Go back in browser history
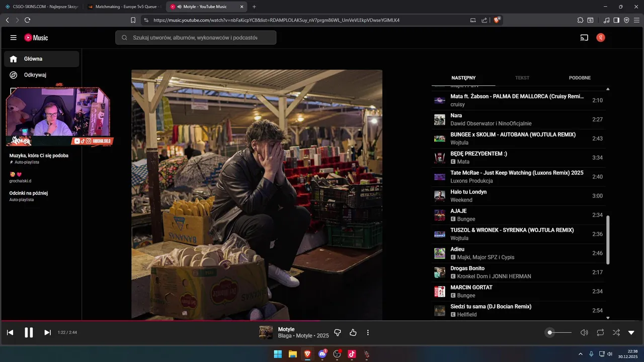 coord(7,20)
